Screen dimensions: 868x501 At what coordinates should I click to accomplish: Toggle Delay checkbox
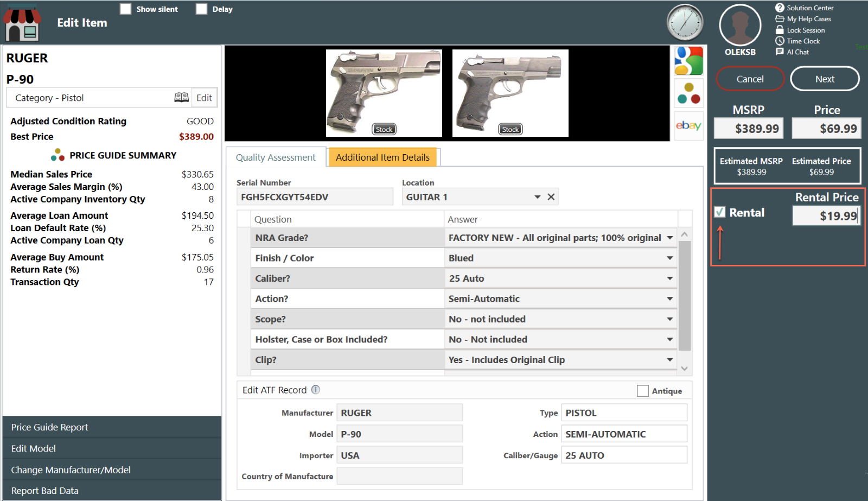[x=201, y=9]
